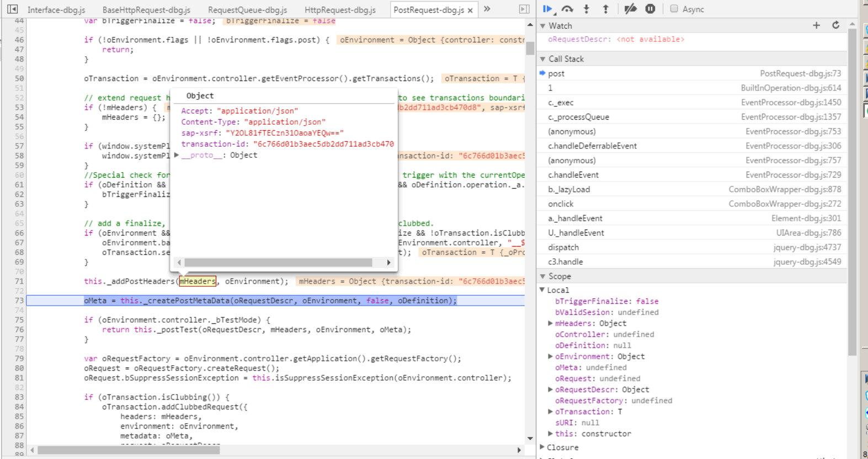
Task: Open UIArea-dbg.js:786 link
Action: coord(808,233)
